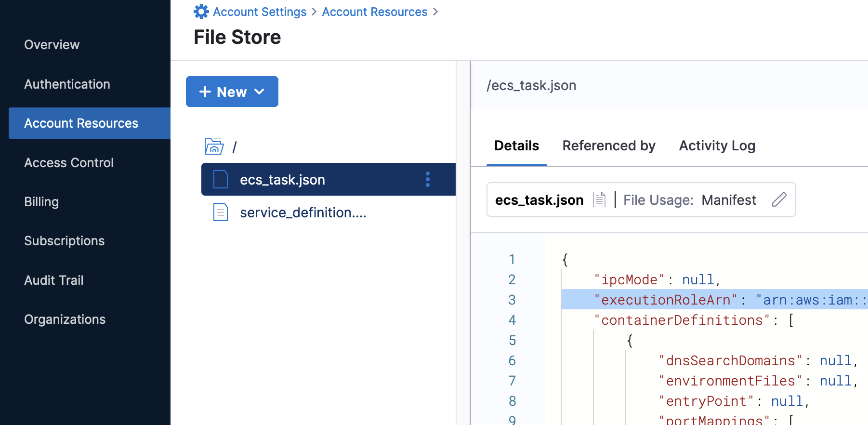Click the document icon next to ecs_task.json title
The width and height of the screenshot is (868, 425).
(x=599, y=199)
